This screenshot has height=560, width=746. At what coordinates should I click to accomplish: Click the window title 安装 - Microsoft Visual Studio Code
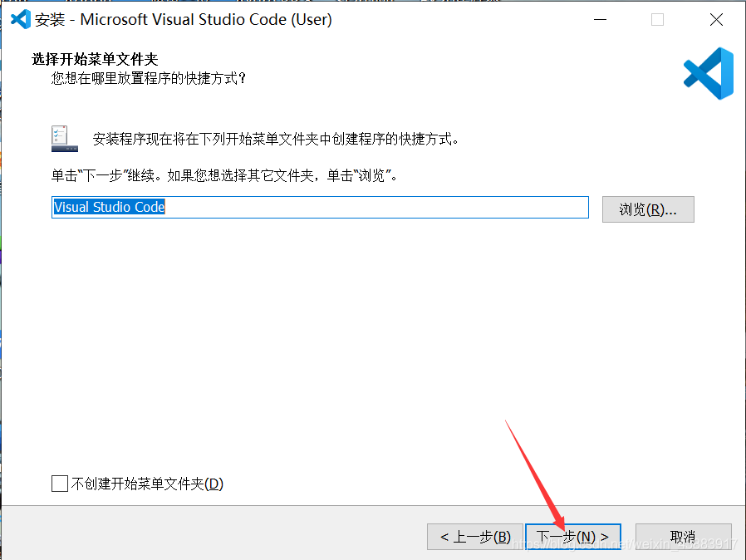coord(183,19)
